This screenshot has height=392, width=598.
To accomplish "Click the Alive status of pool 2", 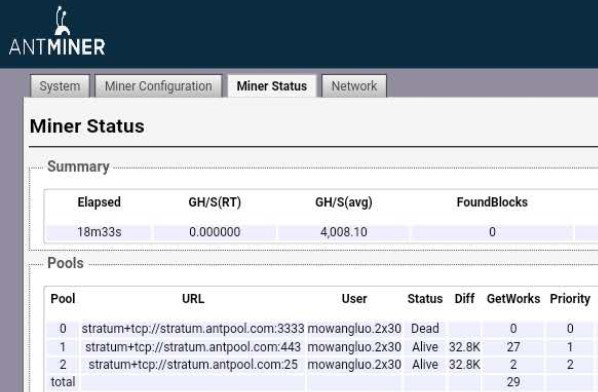I will click(425, 365).
